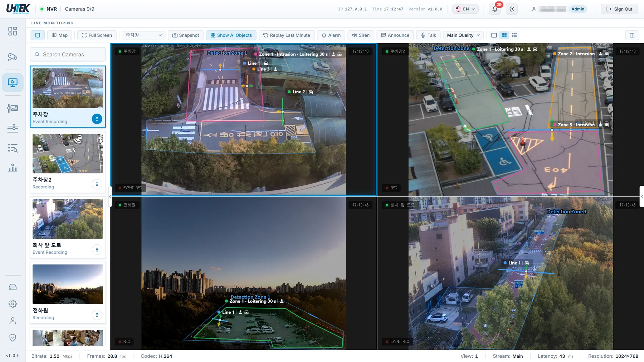Toggle the right side panel button
644x362 pixels.
pos(632,35)
